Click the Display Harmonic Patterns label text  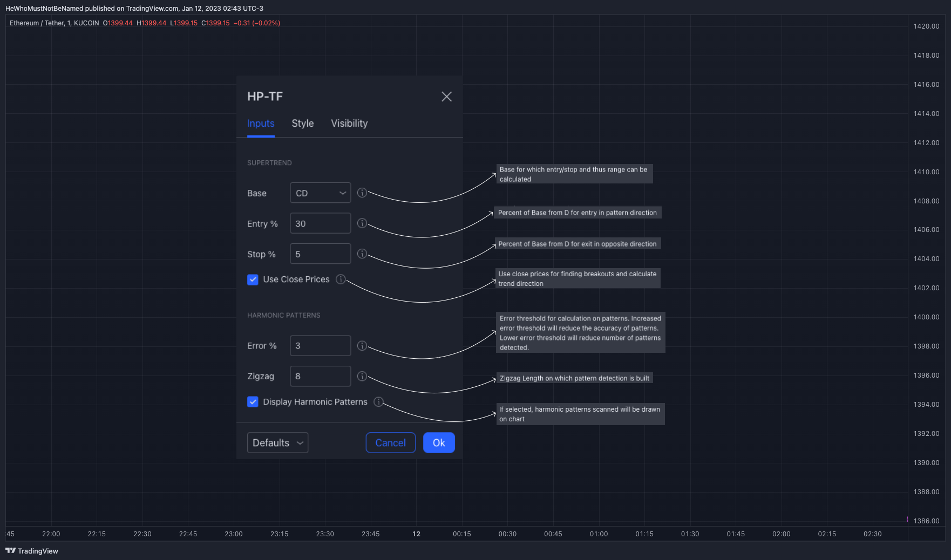click(x=315, y=402)
